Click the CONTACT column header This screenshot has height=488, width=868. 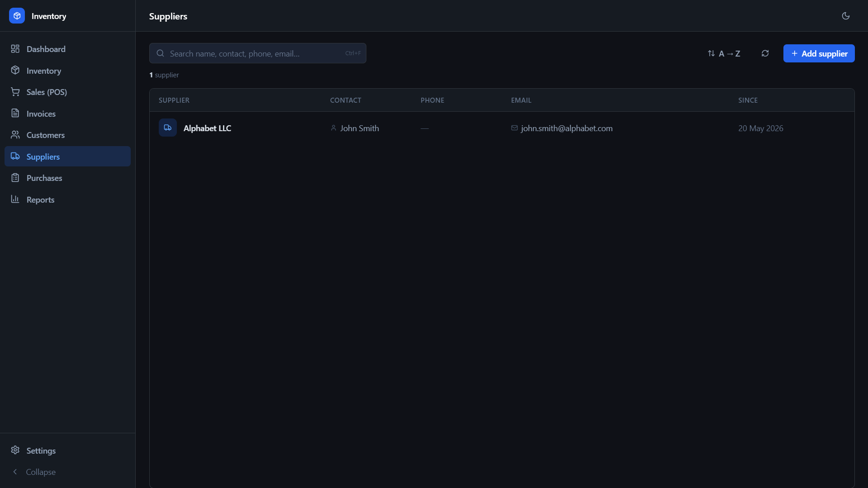coord(346,100)
